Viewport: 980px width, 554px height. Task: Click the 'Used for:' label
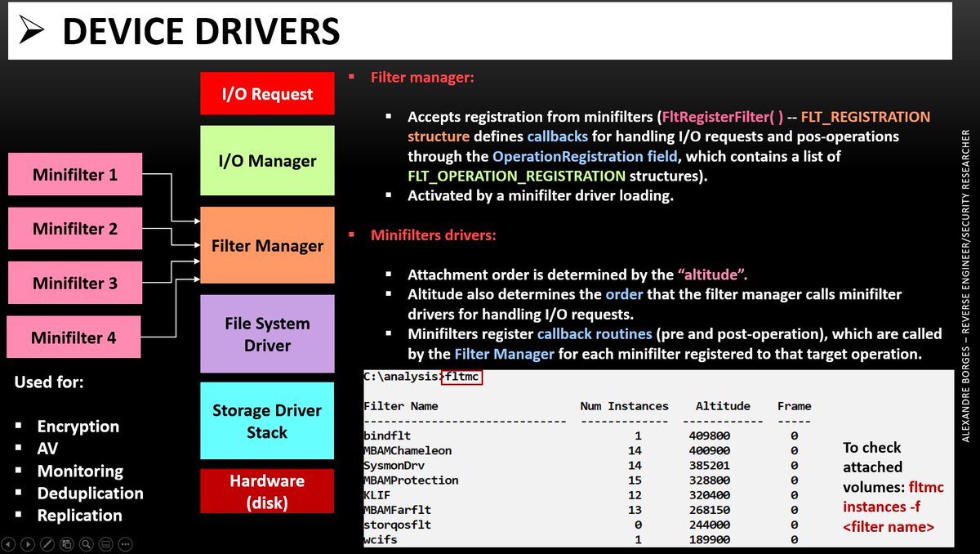click(x=49, y=382)
